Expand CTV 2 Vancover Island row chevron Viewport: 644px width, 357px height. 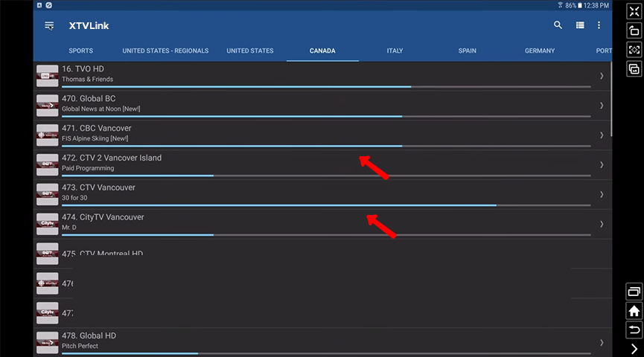[602, 164]
